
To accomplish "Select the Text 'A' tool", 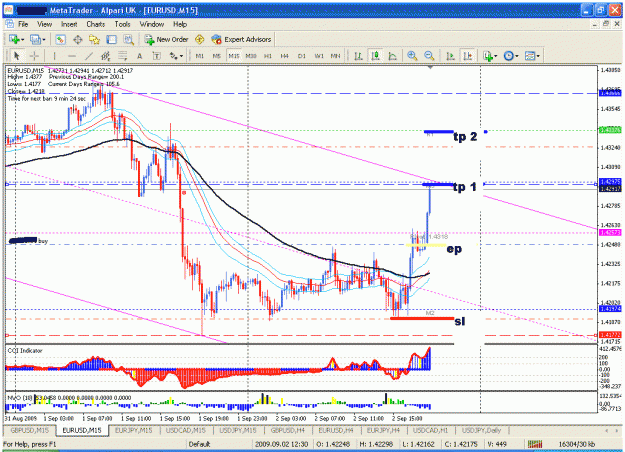I will (x=140, y=56).
